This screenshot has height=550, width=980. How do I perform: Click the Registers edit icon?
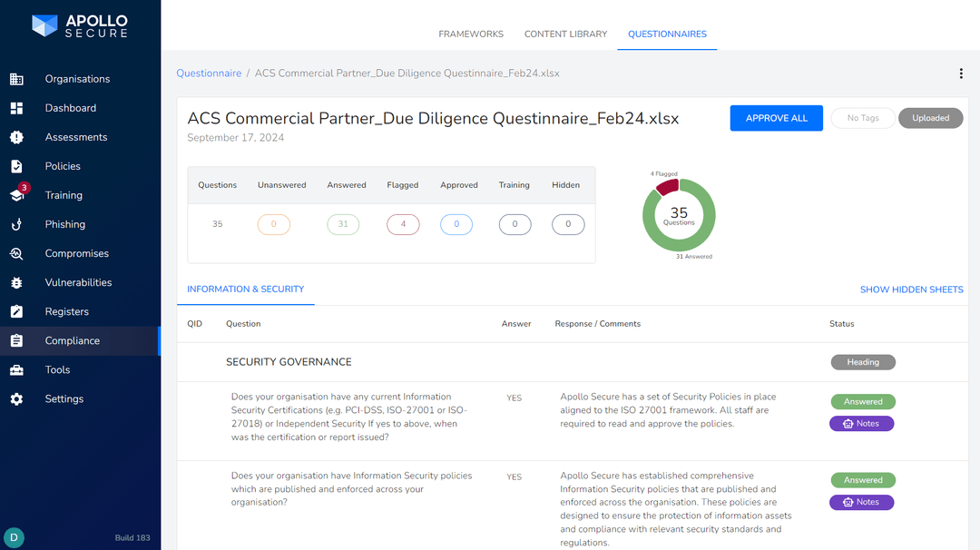[17, 311]
